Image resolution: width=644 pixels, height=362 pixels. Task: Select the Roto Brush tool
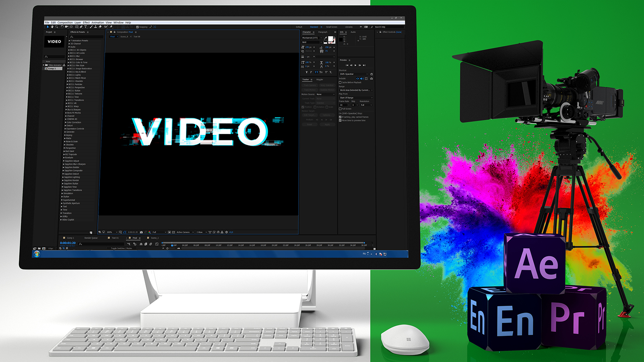click(105, 27)
